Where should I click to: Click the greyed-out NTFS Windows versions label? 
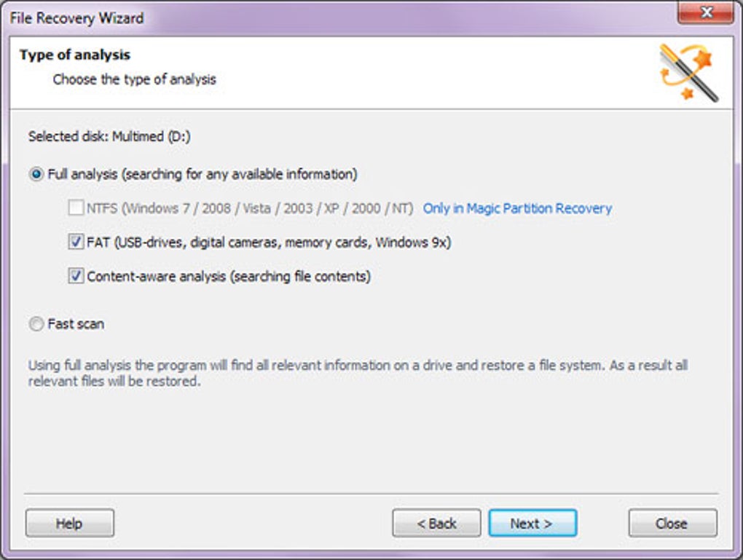tap(250, 209)
